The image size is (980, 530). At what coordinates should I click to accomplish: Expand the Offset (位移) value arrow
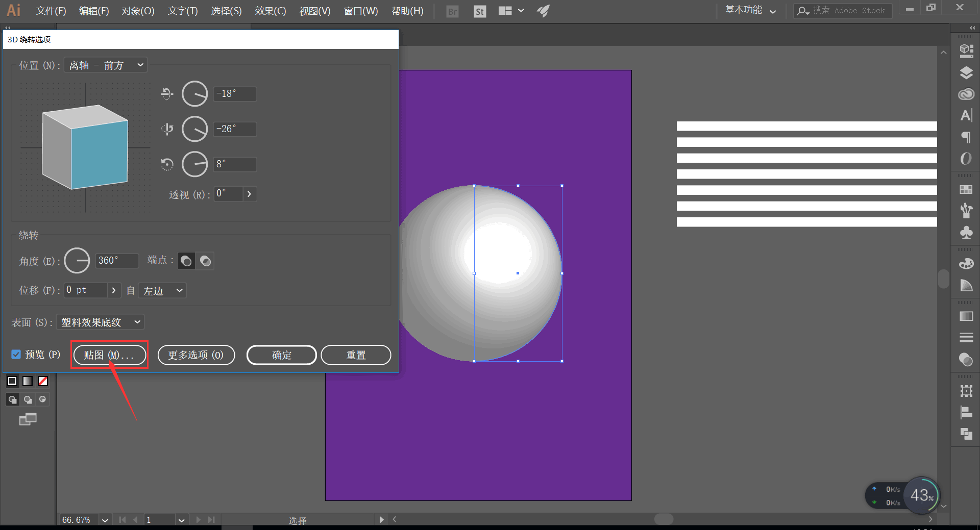click(x=114, y=290)
